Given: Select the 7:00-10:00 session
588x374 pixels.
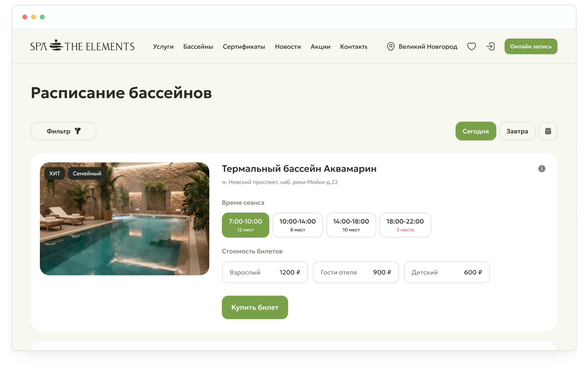Looking at the screenshot, I should click(x=245, y=225).
